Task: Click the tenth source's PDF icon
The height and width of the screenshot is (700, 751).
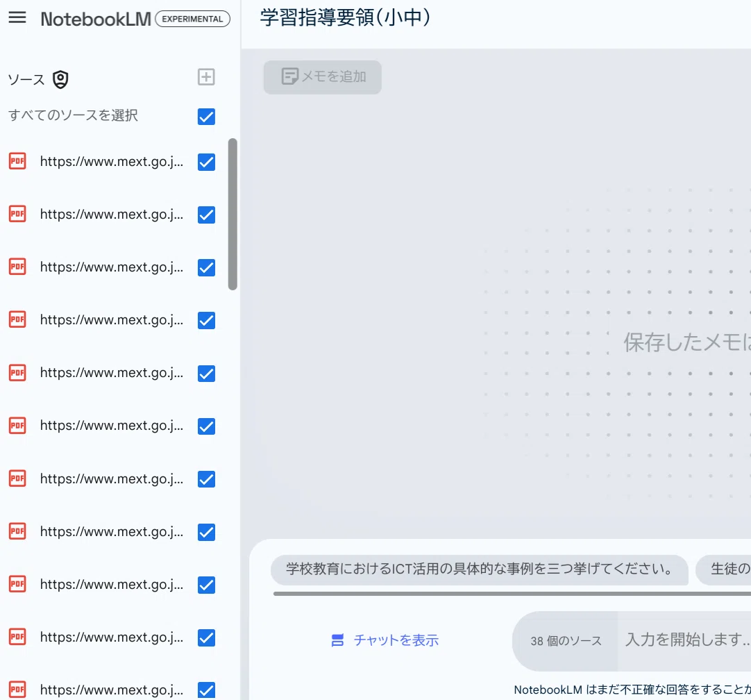Action: pos(18,637)
